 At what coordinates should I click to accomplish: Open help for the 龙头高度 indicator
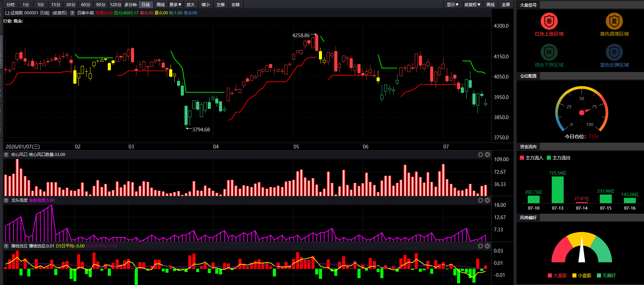coord(6,200)
